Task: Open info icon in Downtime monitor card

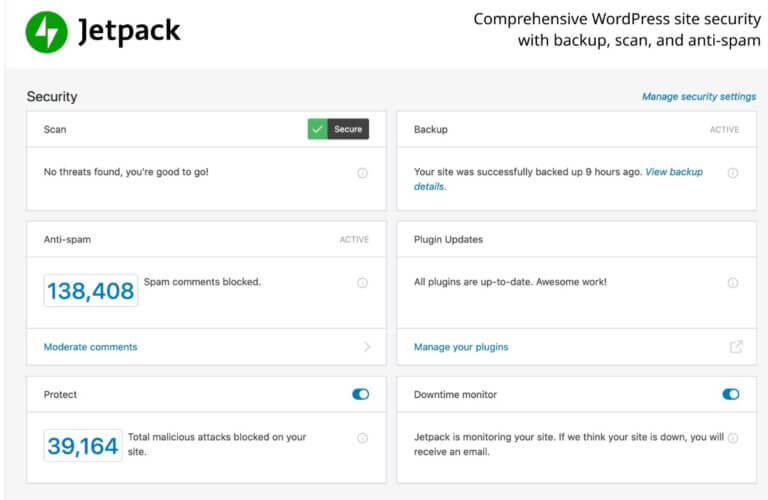Action: coord(733,438)
